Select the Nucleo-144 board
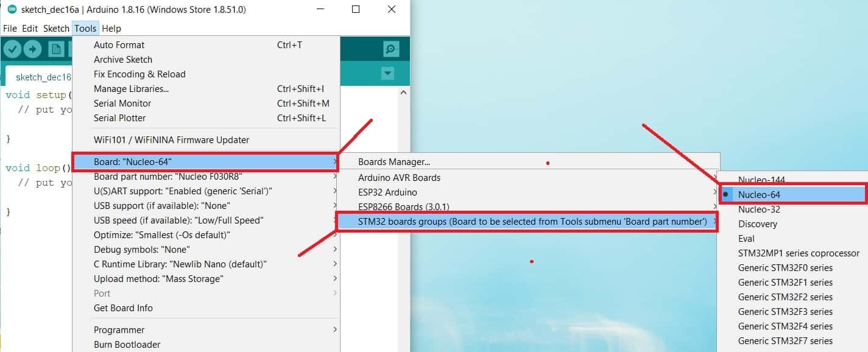 [x=792, y=180]
